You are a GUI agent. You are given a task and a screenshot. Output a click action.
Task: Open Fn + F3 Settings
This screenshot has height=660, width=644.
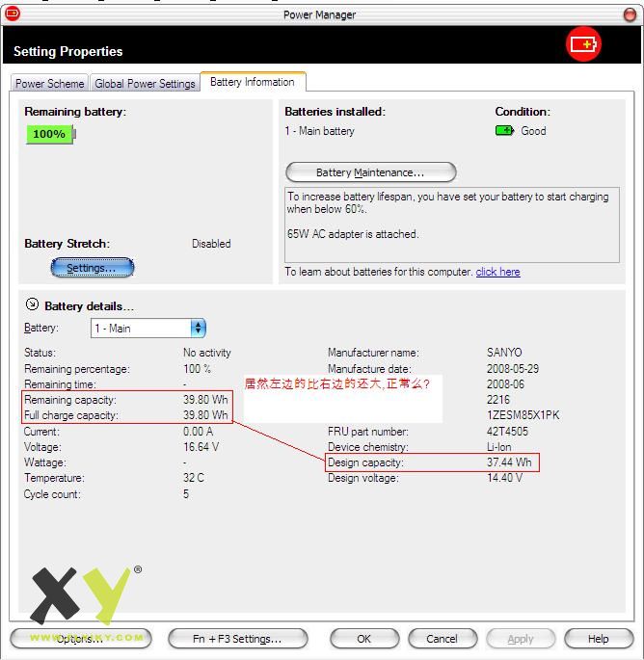237,639
